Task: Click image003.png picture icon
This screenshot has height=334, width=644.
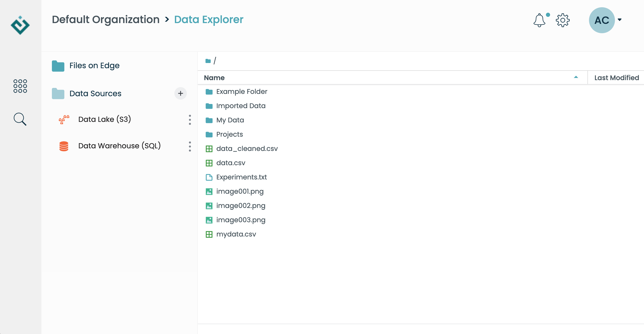Action: (x=209, y=220)
